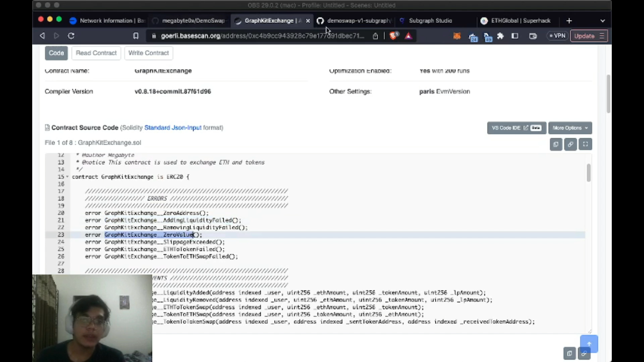
Task: Click the TokenToTokenSwap event line
Action: point(343,322)
